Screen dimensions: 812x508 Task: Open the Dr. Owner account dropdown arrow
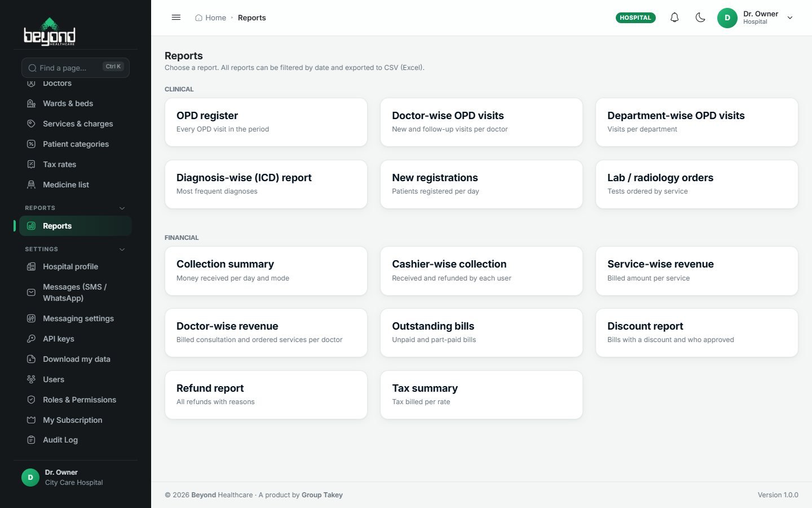tap(790, 17)
